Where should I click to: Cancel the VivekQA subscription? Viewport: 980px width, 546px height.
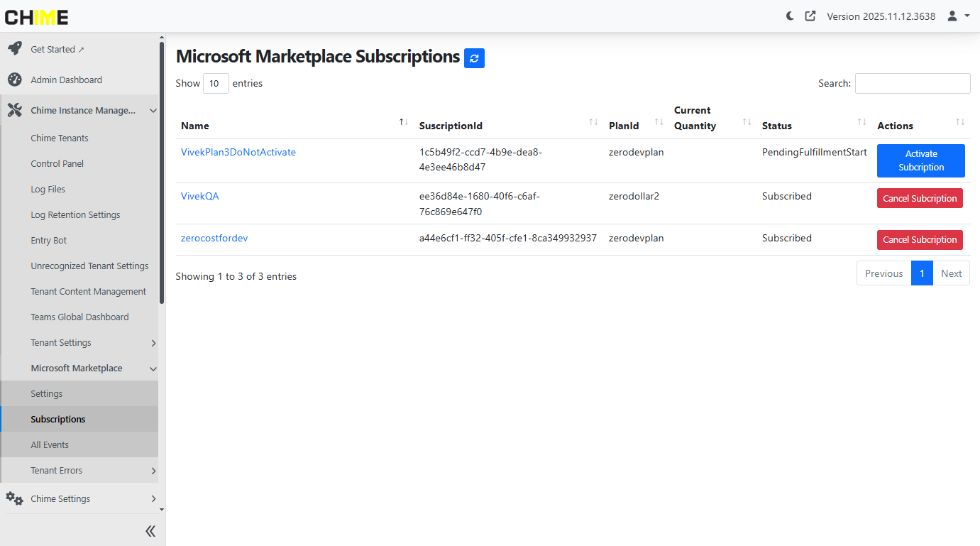tap(919, 198)
